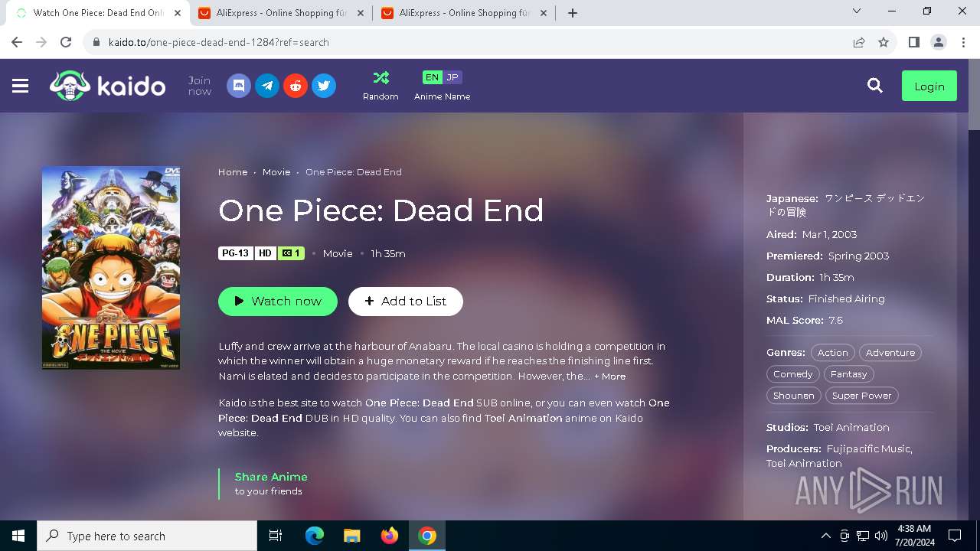Open Task View on taskbar
Viewport: 980px width, 551px height.
tap(276, 536)
